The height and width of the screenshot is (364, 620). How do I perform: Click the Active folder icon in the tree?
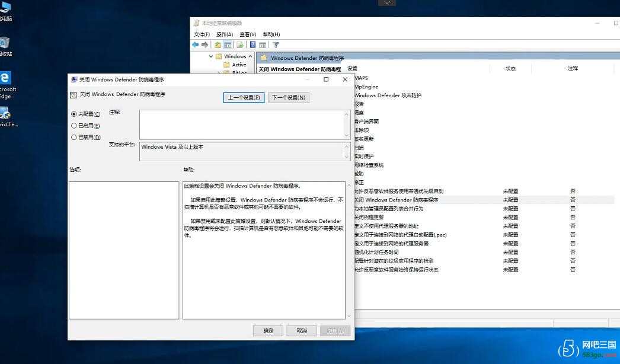click(x=226, y=65)
